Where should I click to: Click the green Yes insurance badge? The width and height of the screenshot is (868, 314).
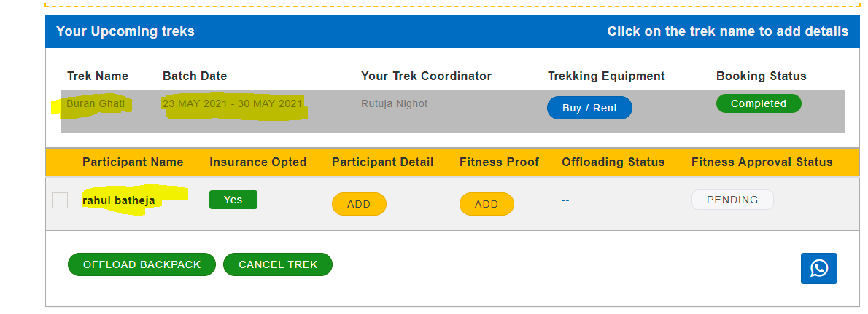pos(233,200)
